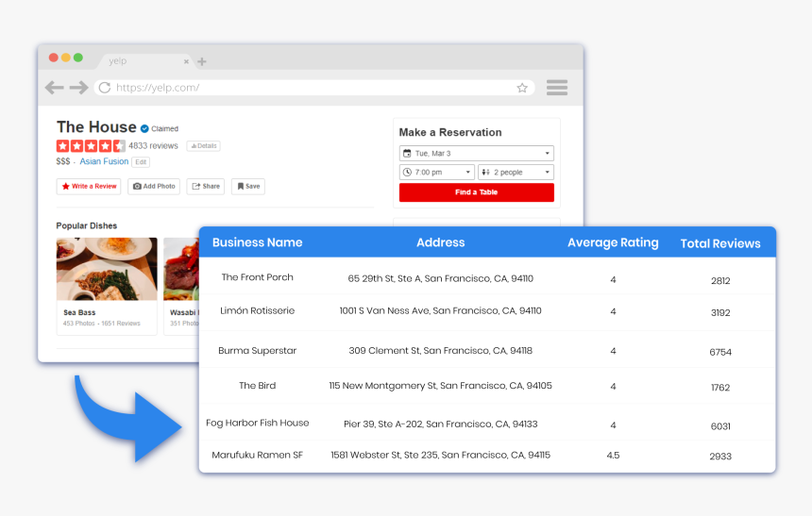Screen dimensions: 812x516
Task: Click the 2933 total reviews cell
Action: coord(720,457)
